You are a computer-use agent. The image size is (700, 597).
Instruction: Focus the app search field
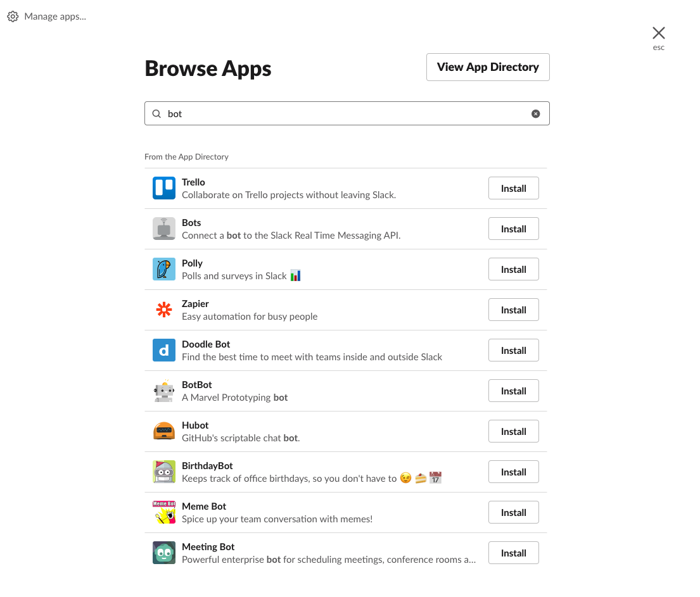(x=347, y=113)
